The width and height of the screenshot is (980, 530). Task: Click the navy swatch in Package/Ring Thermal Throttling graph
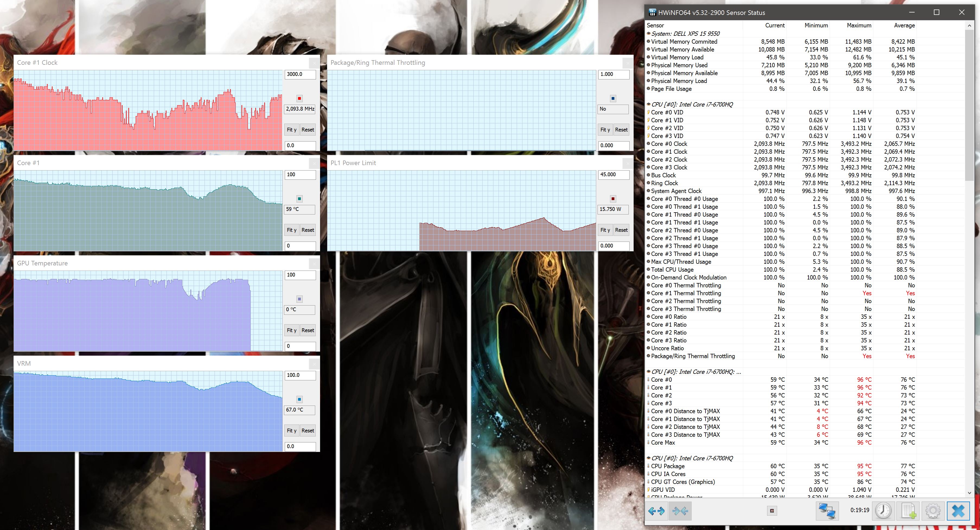coord(613,98)
